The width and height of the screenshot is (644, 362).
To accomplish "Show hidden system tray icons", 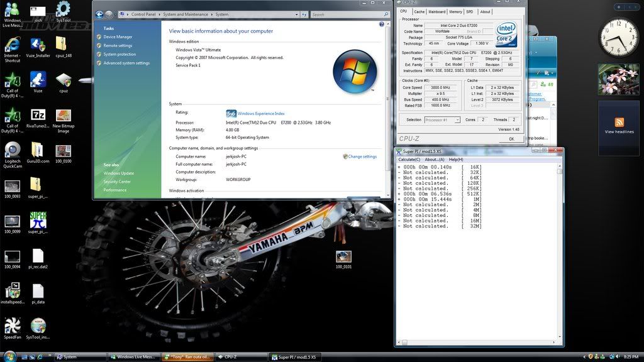I will [x=584, y=357].
